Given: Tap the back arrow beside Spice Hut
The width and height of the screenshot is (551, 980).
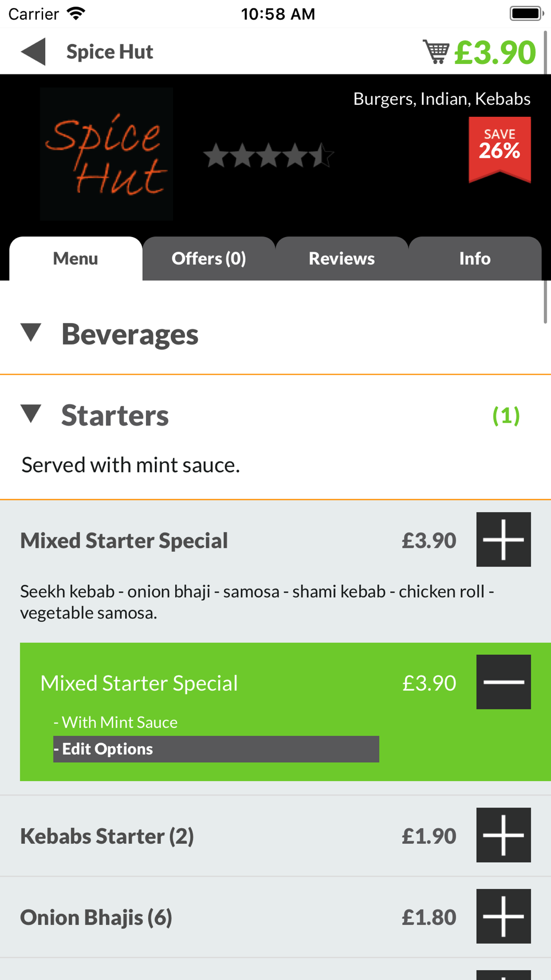Looking at the screenshot, I should pos(34,52).
